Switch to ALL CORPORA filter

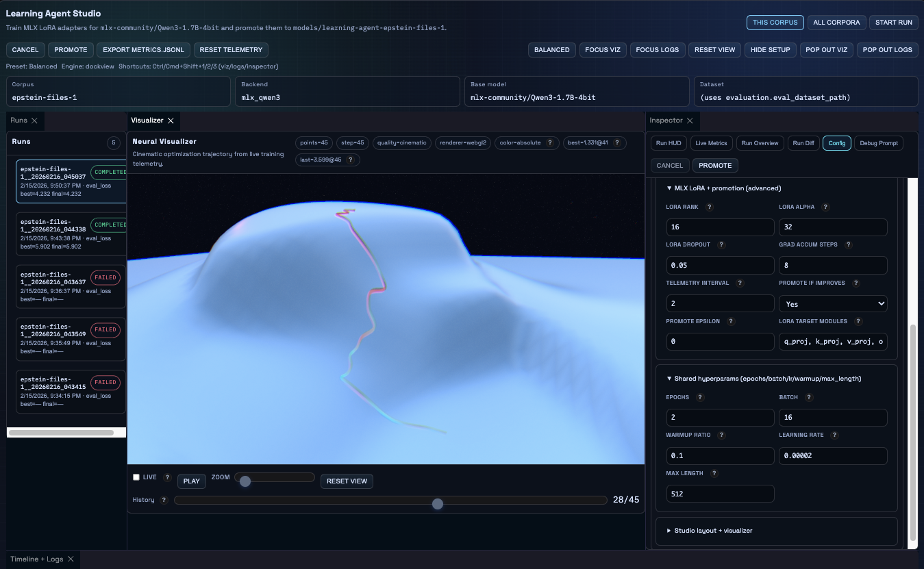[836, 23]
